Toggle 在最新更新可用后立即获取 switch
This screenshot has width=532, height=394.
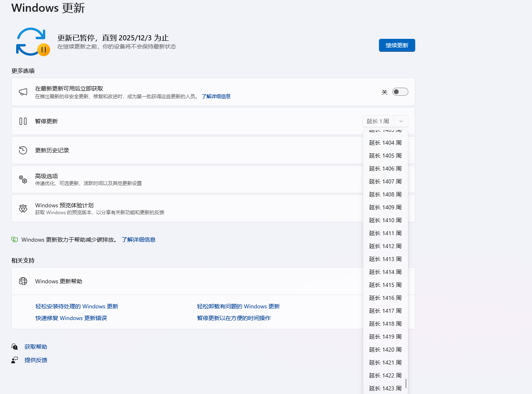[400, 92]
